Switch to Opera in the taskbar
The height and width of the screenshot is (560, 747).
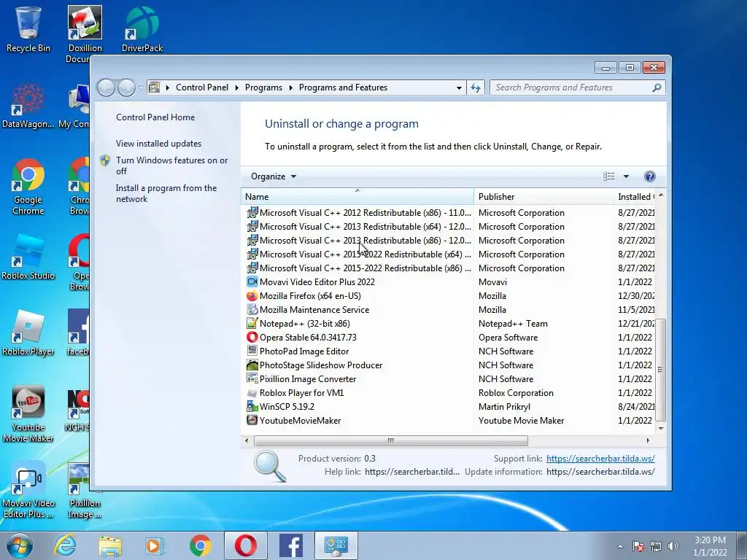click(245, 545)
